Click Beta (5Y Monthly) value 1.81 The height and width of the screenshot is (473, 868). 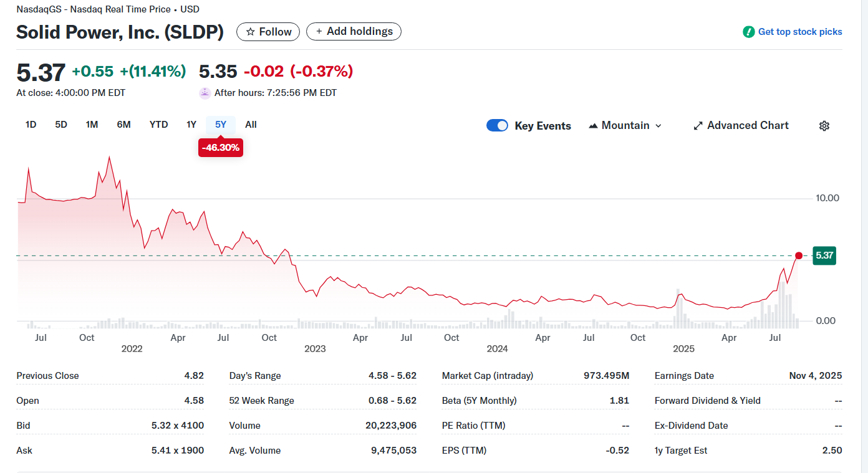pos(619,401)
